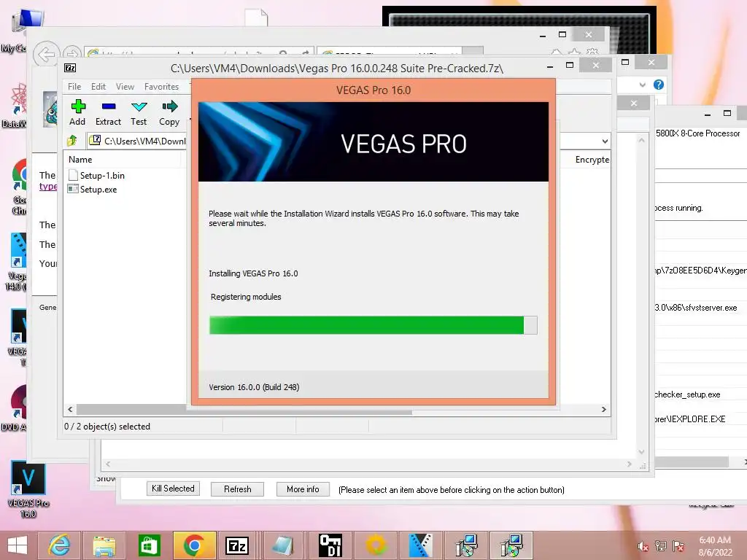This screenshot has width=747, height=560.
Task: Open the Windows Store taskbar icon
Action: 149,545
